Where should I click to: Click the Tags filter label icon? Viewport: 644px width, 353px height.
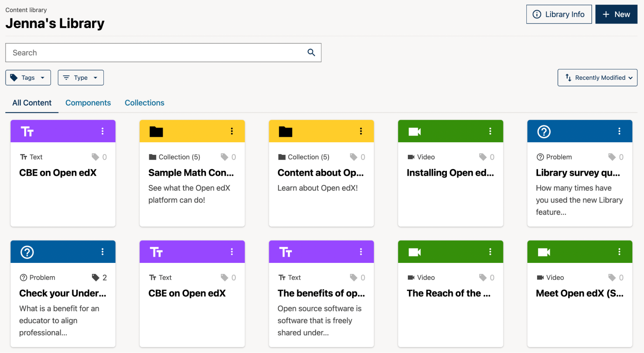click(x=14, y=78)
